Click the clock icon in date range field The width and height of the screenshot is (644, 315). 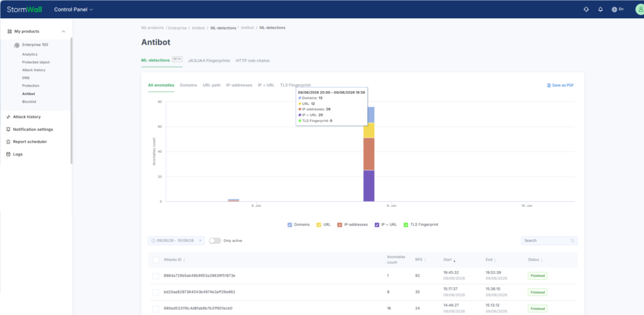(153, 241)
